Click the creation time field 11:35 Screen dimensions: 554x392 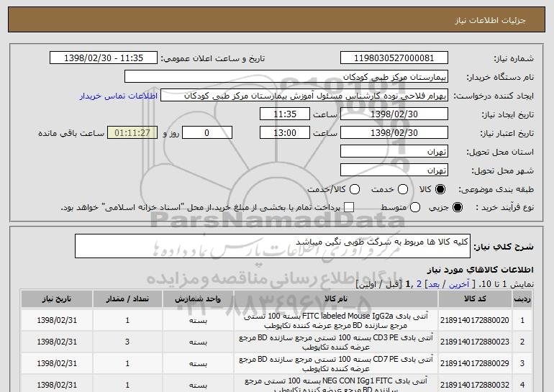(285, 114)
